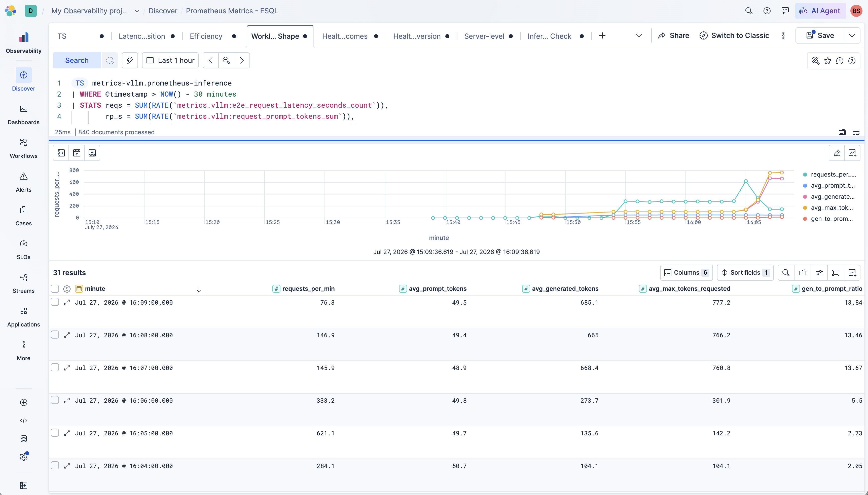
Task: Click the quick query lightning icon
Action: tap(130, 61)
